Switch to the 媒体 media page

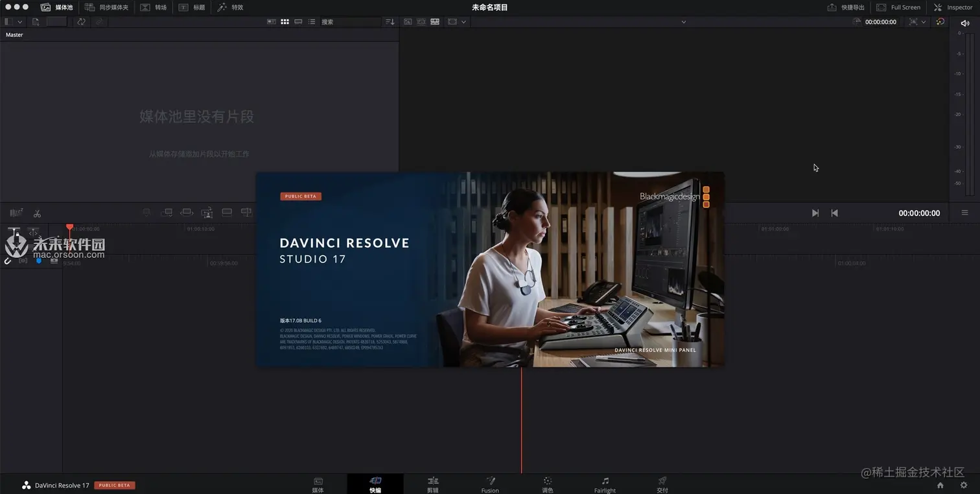tap(318, 485)
